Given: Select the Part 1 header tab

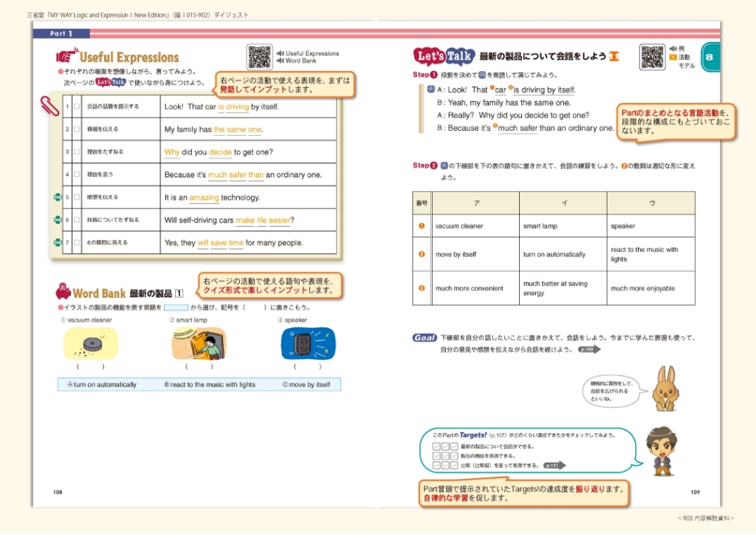Looking at the screenshot, I should point(61,33).
